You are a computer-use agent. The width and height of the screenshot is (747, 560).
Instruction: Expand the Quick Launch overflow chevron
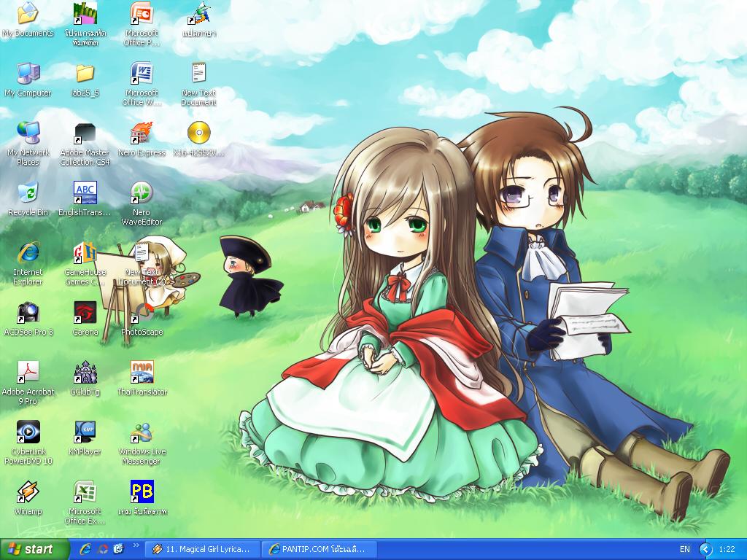tap(136, 545)
